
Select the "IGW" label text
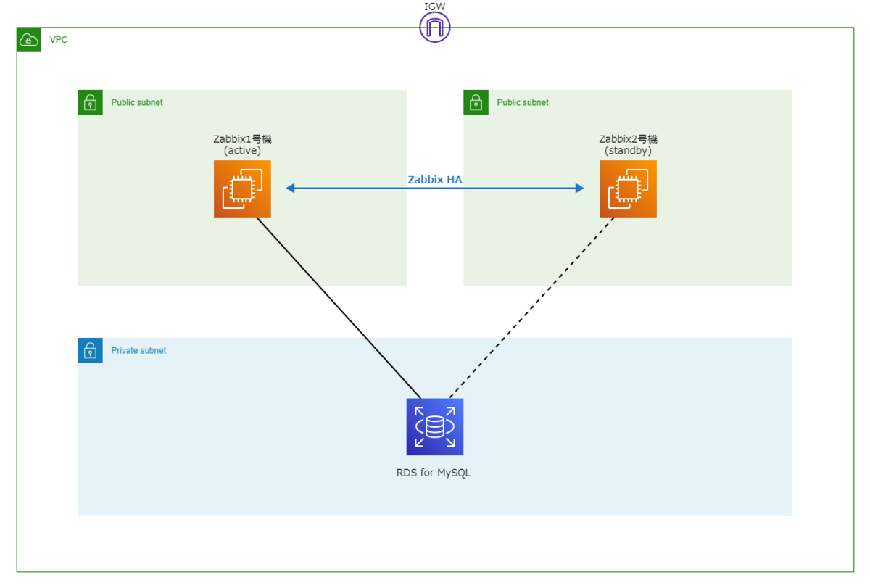[x=434, y=6]
